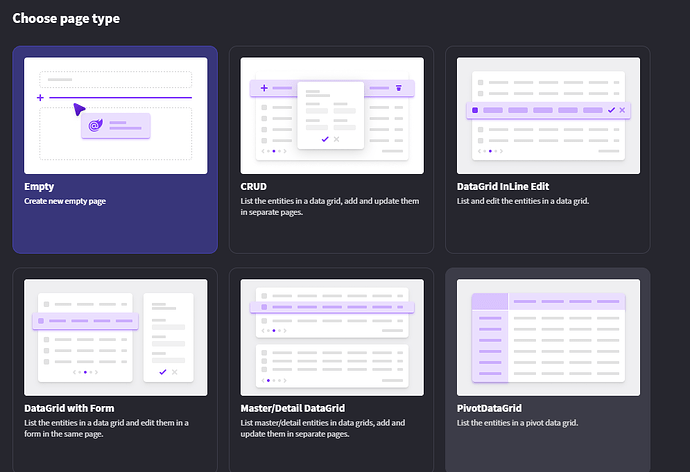Click the "PivotDataGrid" title label

coord(489,408)
